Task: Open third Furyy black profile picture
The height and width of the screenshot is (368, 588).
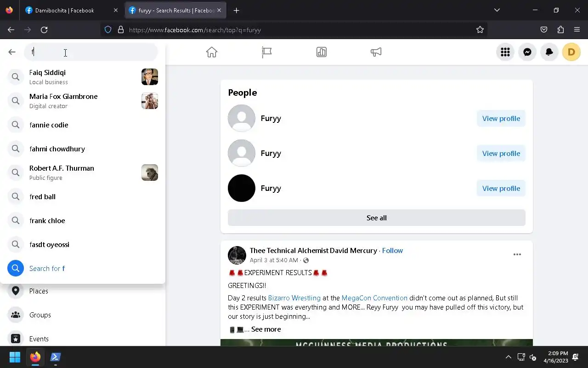Action: coord(242,188)
